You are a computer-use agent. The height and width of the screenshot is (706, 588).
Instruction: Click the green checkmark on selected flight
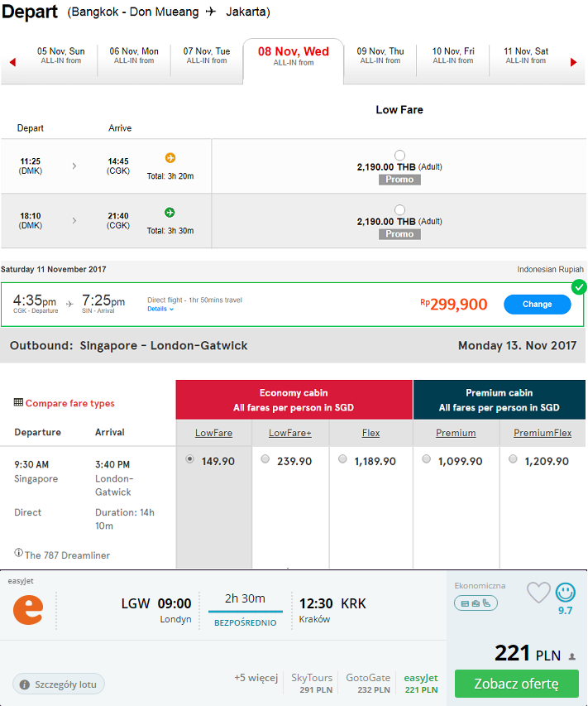[579, 287]
